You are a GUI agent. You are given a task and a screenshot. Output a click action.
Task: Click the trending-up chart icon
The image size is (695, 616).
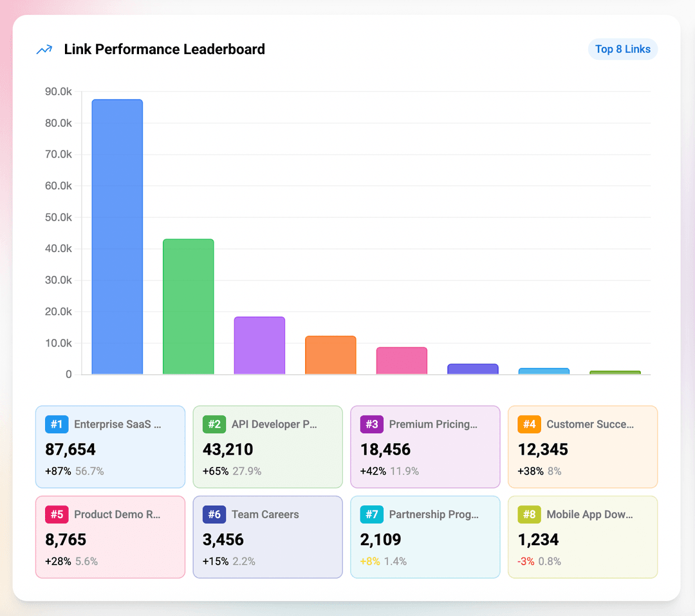44,49
